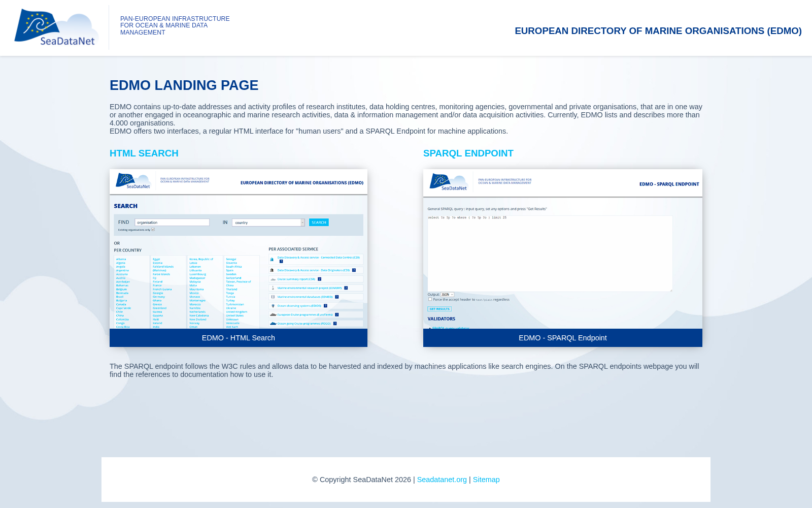
Task: Click the EDMO - HTML Search caption
Action: (239, 338)
